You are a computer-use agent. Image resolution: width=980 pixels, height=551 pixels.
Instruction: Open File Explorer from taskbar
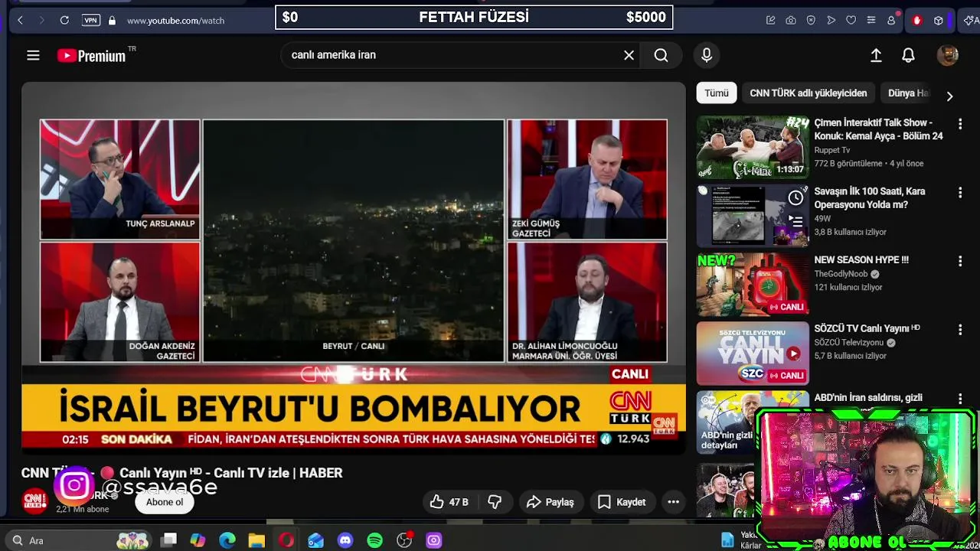[x=256, y=540]
